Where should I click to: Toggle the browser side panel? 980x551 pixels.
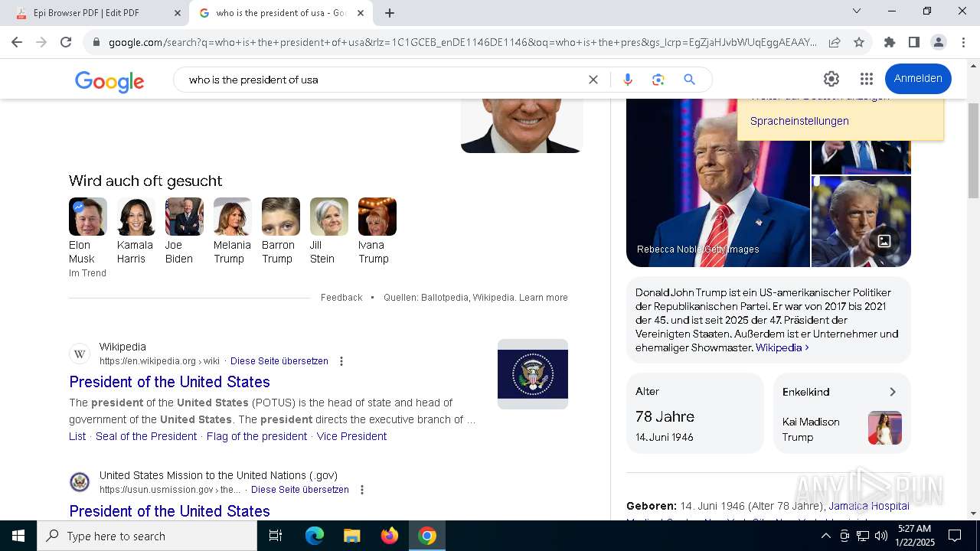tap(914, 42)
